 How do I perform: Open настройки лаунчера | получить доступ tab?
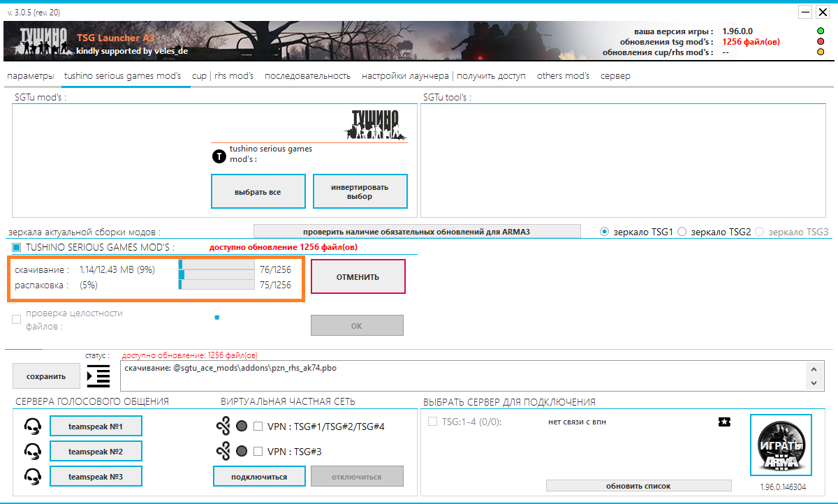click(x=443, y=76)
